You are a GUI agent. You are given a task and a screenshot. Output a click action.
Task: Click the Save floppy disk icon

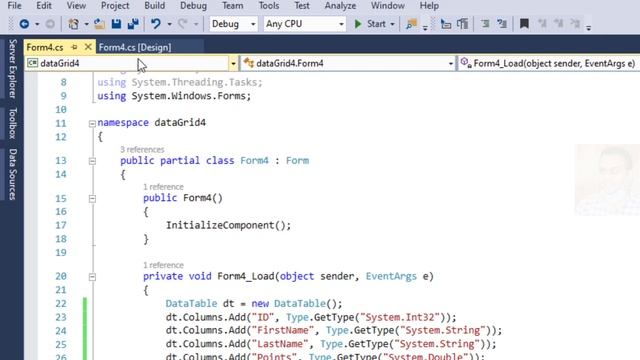[116, 24]
